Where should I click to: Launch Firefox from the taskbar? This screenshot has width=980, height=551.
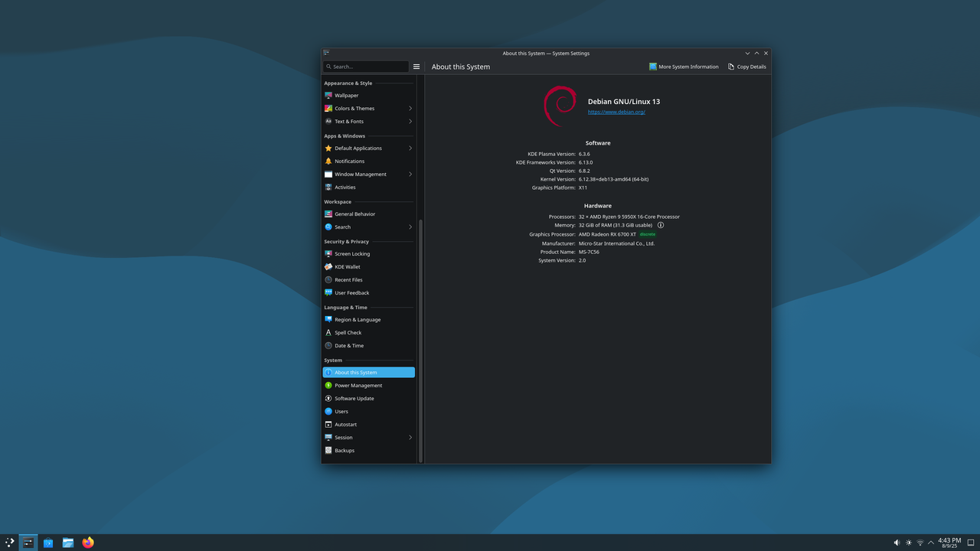pos(88,543)
